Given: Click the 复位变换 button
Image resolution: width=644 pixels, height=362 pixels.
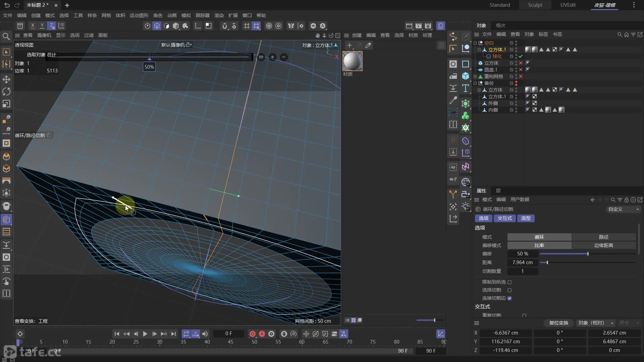Looking at the screenshot, I should (558, 323).
